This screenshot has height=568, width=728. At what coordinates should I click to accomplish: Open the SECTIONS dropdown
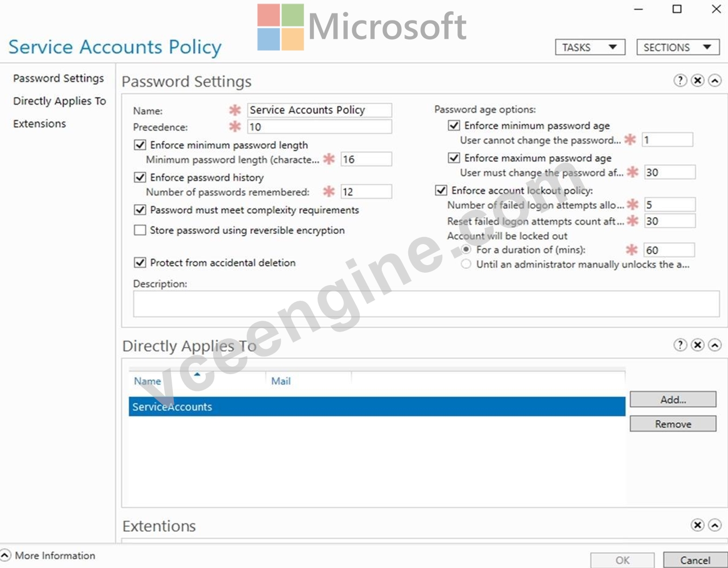click(x=678, y=47)
